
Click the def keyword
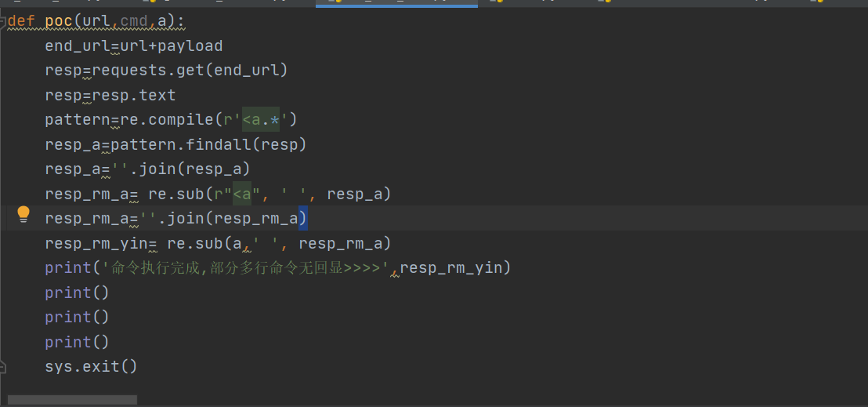pyautogui.click(x=21, y=21)
